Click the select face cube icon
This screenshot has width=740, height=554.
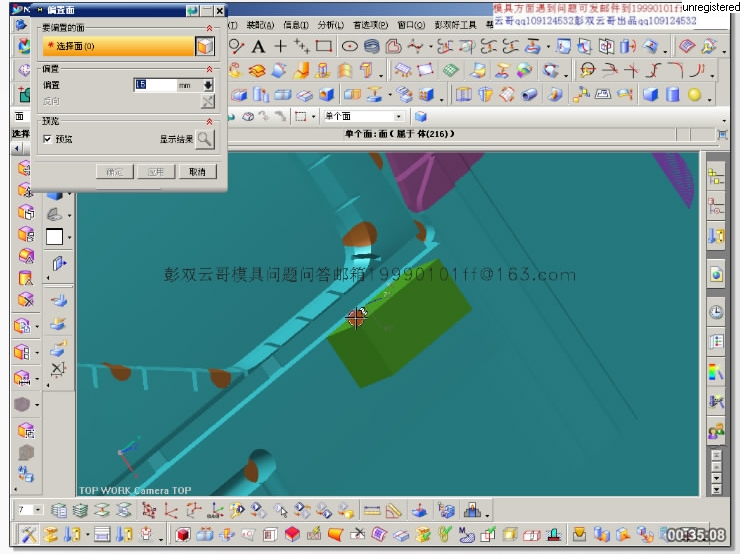pyautogui.click(x=204, y=46)
